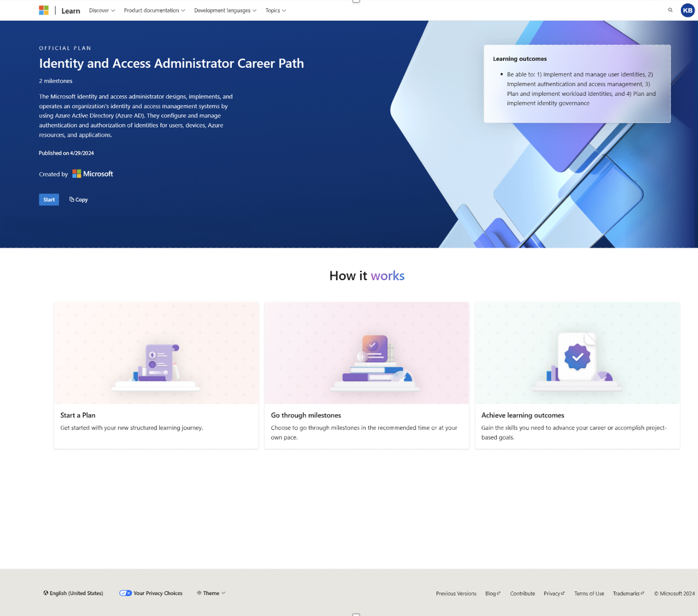Open the Theme selector menu
The height and width of the screenshot is (616, 698).
coord(210,593)
